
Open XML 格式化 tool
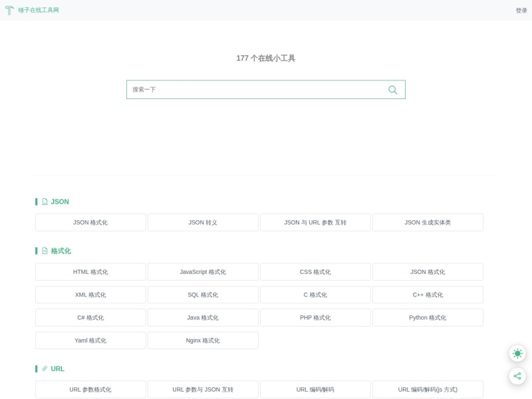tap(90, 295)
